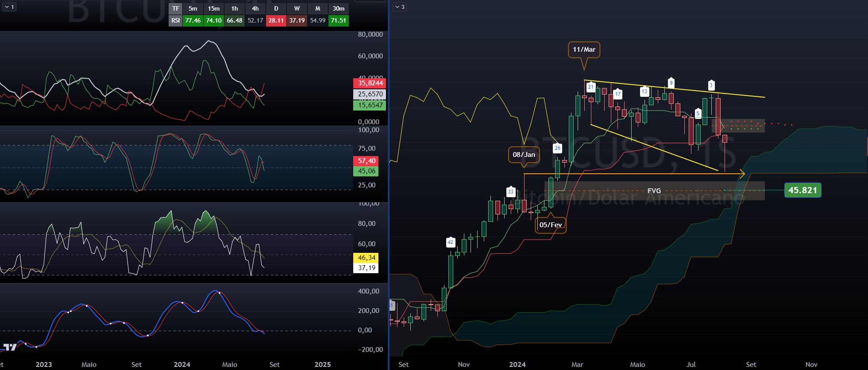The image size is (868, 370).
Task: Click the candle count marker labeled 42
Action: pos(450,242)
